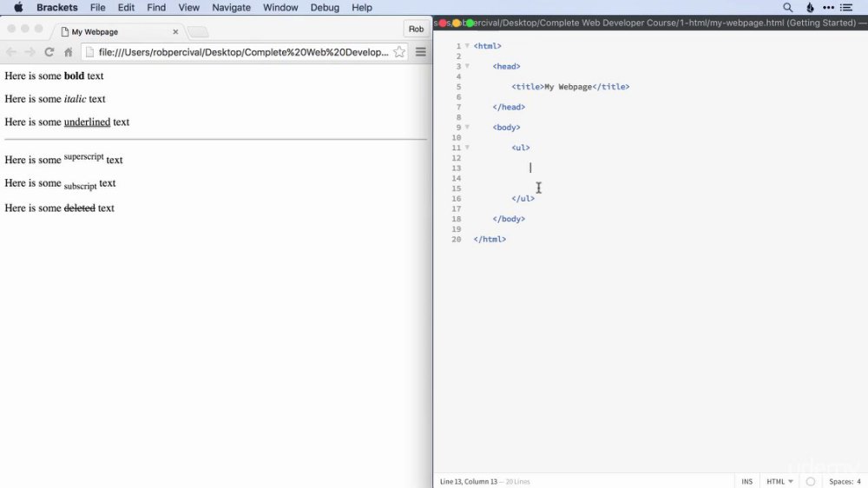
Task: Click the closing ul tag
Action: 523,198
